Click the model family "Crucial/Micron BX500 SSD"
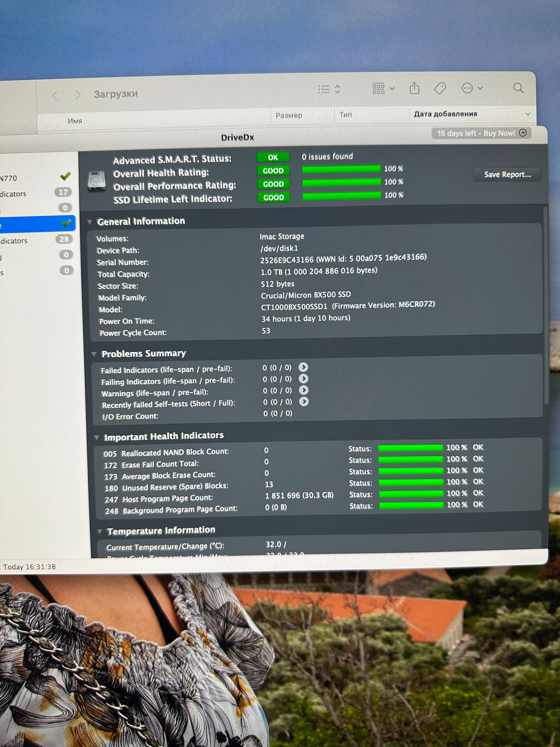560x747 pixels. click(306, 295)
